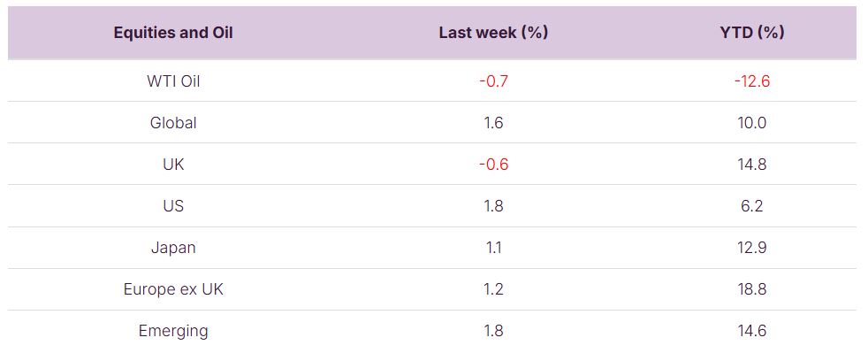Click the YTD (%) column header
868x353 pixels.
pos(751,33)
